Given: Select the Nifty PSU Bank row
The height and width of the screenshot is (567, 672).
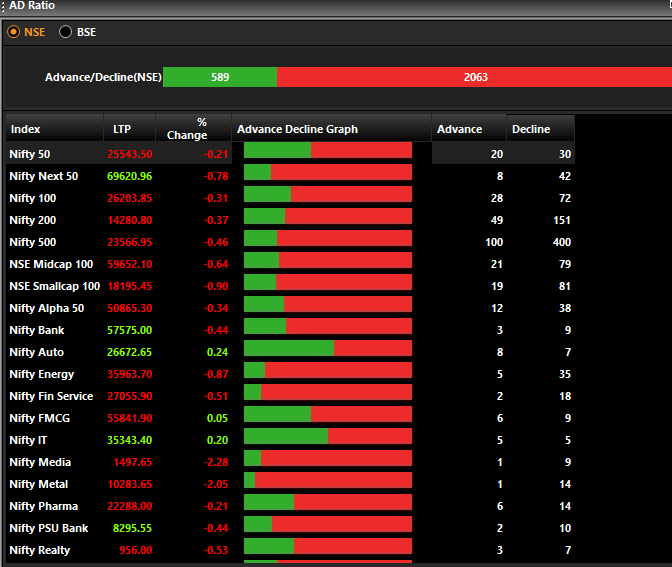Looking at the screenshot, I should click(290, 528).
